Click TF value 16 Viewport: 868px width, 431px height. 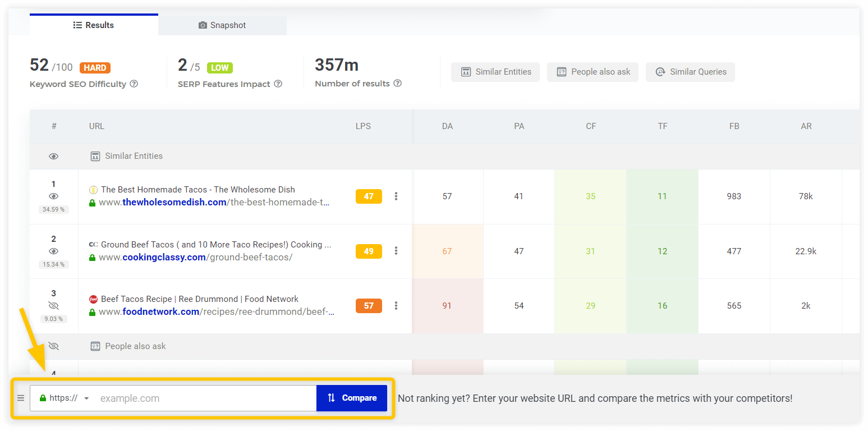(663, 306)
